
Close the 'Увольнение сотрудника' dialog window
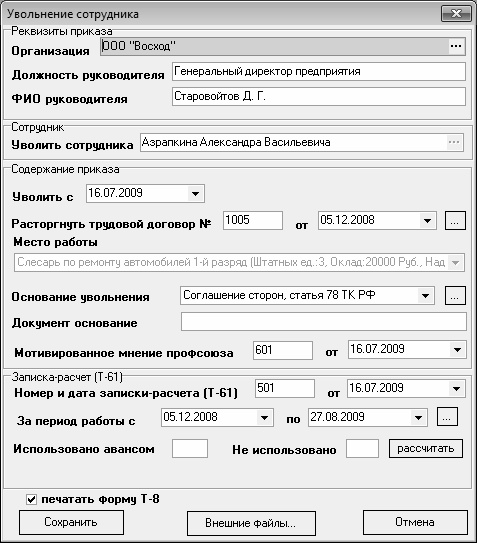pyautogui.click(x=456, y=14)
